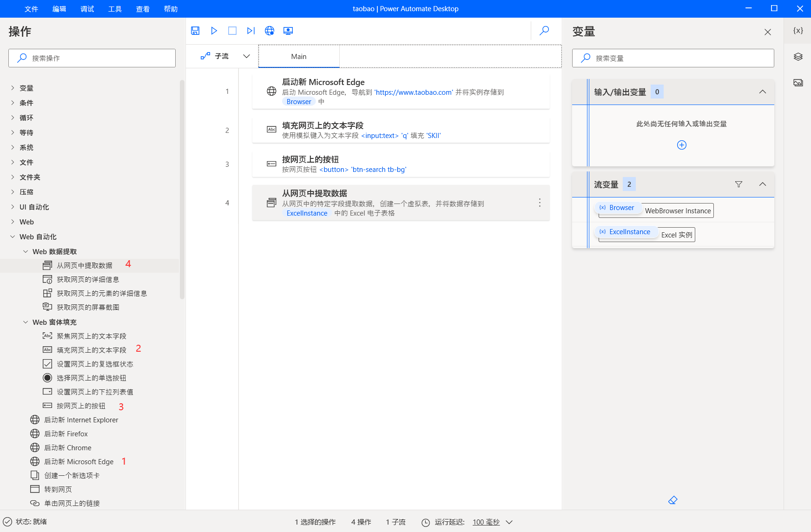Screen dimensions: 811x532
Task: Collapse the 输入/输出变量 section
Action: click(x=763, y=92)
